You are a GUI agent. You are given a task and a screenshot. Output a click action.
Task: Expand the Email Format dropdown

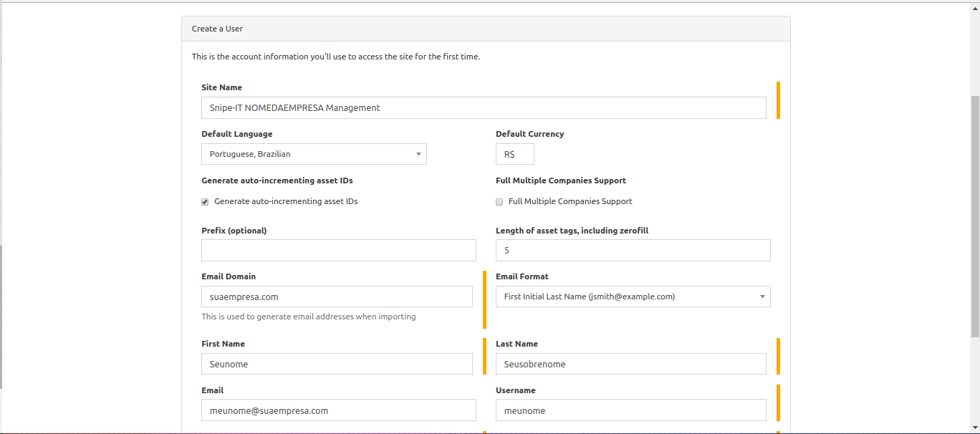pyautogui.click(x=633, y=296)
